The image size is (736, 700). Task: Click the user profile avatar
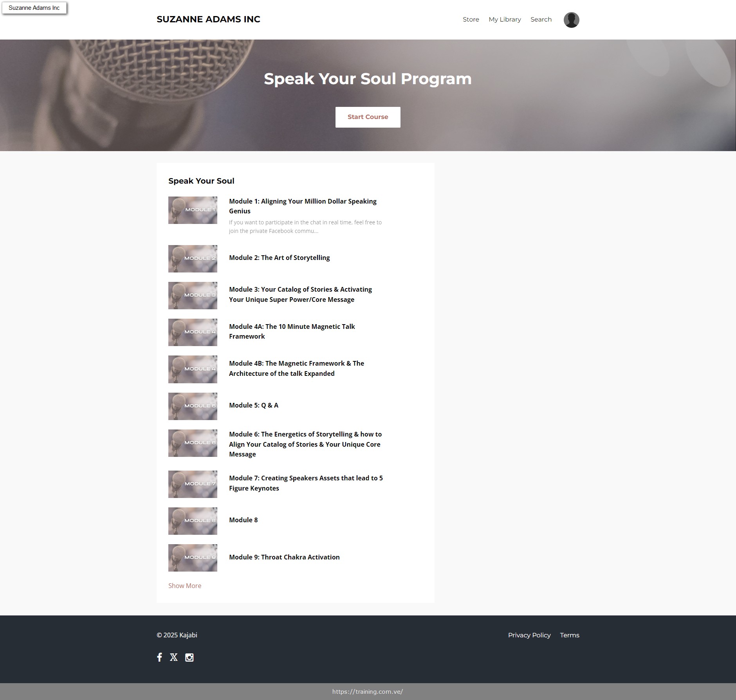point(571,20)
